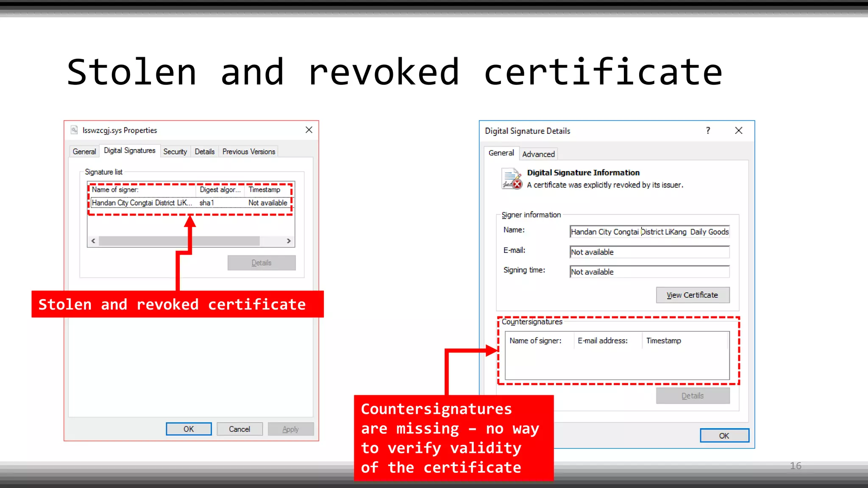This screenshot has width=868, height=488.
Task: Click the file icon in Isswzcgj.sys Properties title
Action: tap(74, 130)
